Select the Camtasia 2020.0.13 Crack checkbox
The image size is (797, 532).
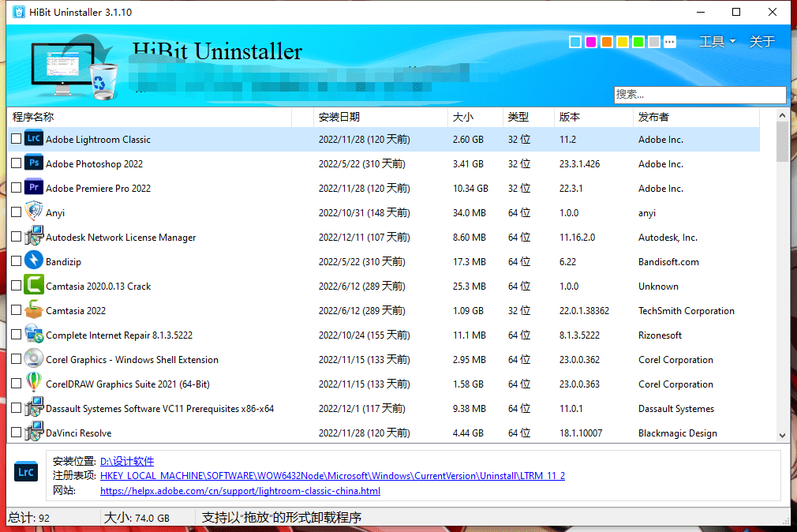(17, 285)
